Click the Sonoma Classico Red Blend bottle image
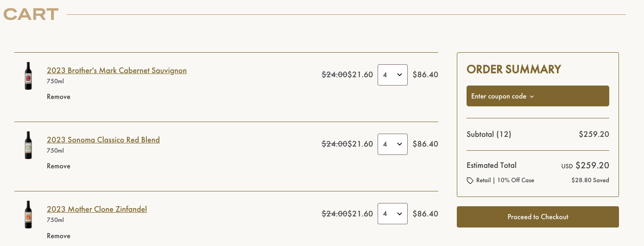 coord(28,145)
